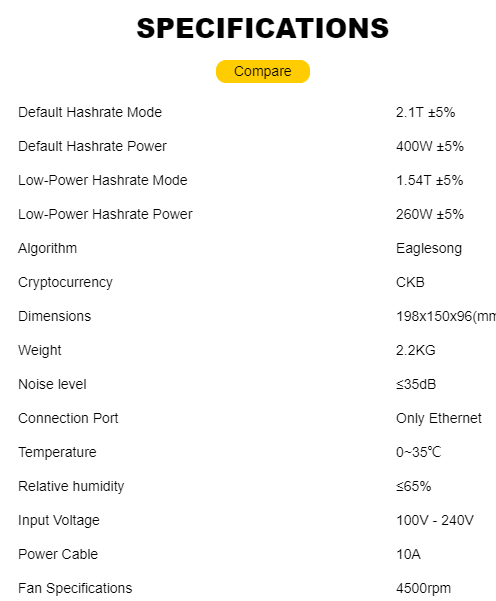Viewport: 496px width, 601px height.
Task: Click the Eaglesong algorithm value
Action: point(429,248)
